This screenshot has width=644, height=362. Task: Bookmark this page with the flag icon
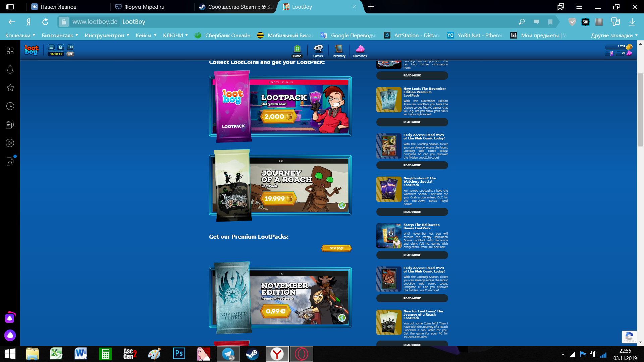tap(550, 22)
